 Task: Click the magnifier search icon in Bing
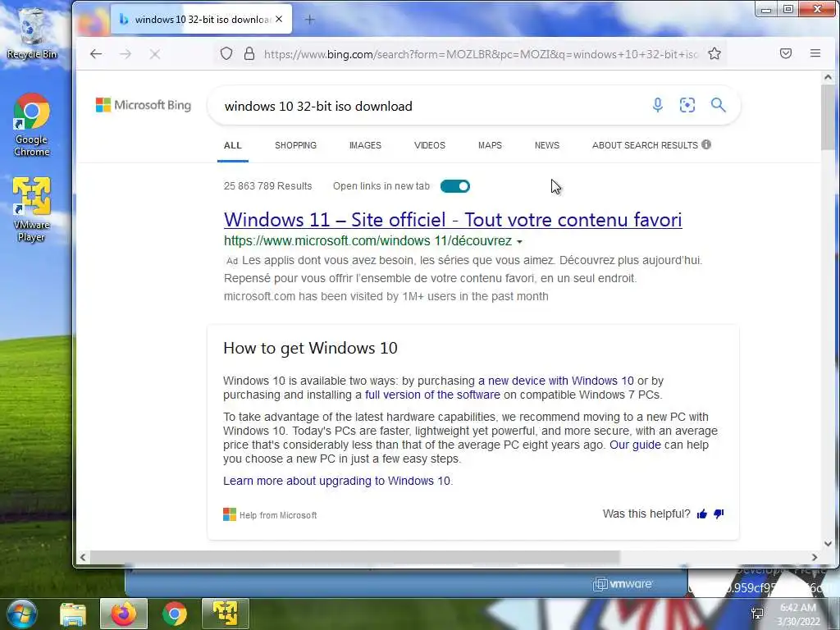click(719, 105)
